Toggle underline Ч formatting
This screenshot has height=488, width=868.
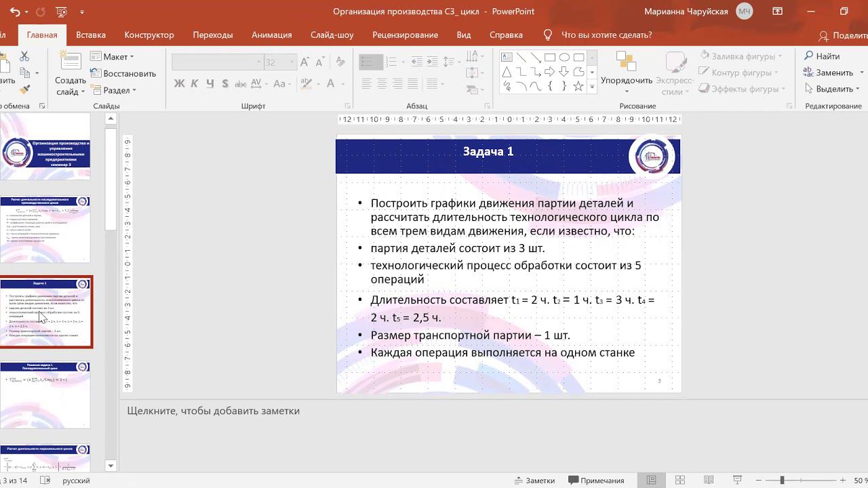[x=210, y=84]
